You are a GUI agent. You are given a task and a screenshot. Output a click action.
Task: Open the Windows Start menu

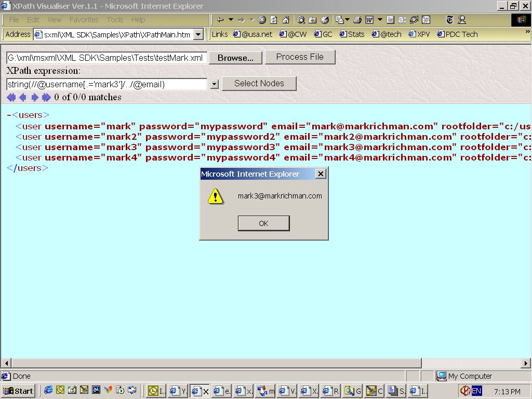18,391
